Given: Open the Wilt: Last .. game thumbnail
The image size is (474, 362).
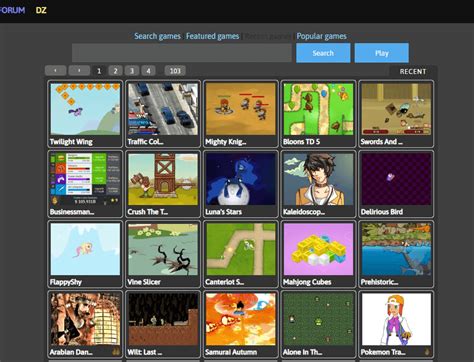Looking at the screenshot, I should [x=163, y=319].
